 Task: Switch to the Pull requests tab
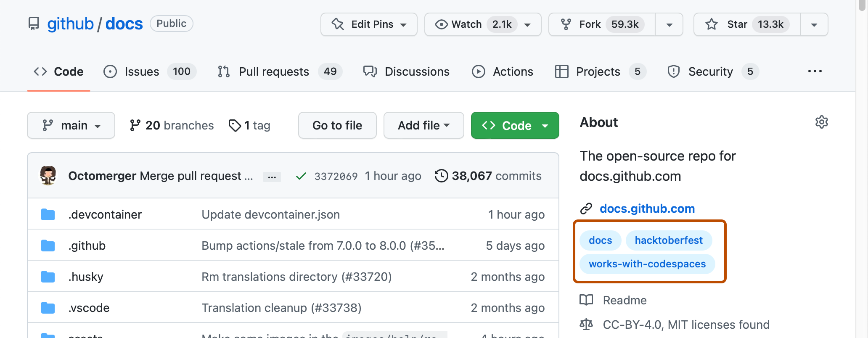(274, 71)
